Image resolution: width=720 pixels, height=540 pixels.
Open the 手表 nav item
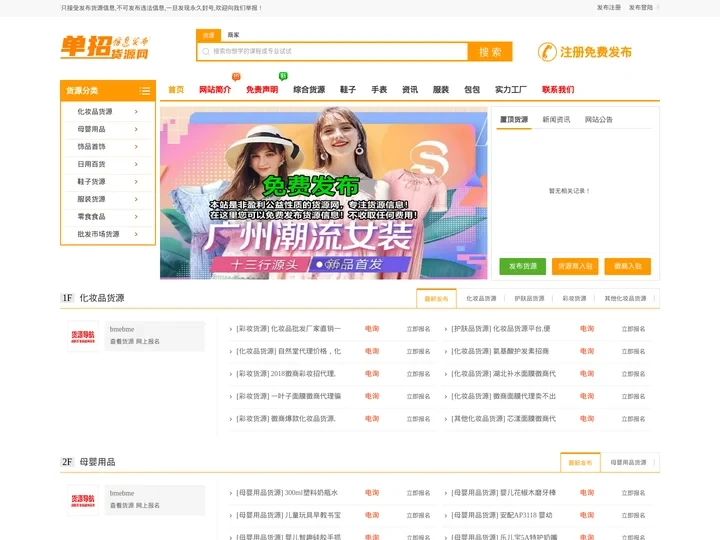[379, 90]
